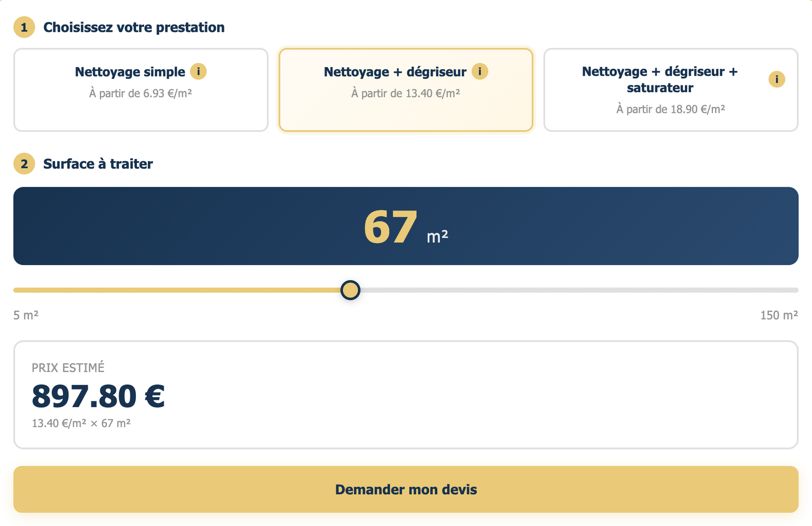
Task: Open info for Nettoyage + dégriseur + saturateur
Action: (776, 79)
